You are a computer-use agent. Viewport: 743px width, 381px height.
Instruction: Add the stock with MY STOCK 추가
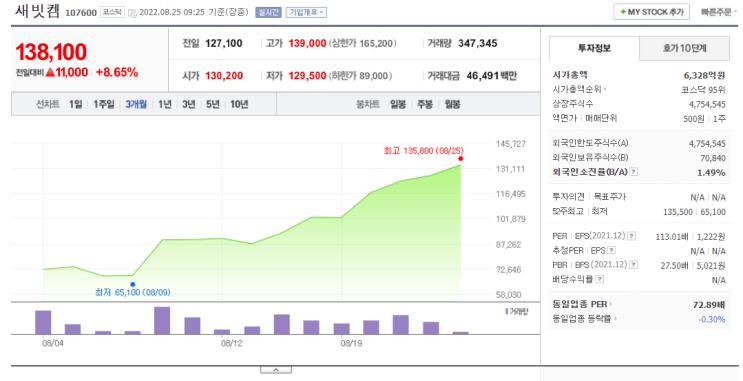[x=652, y=12]
